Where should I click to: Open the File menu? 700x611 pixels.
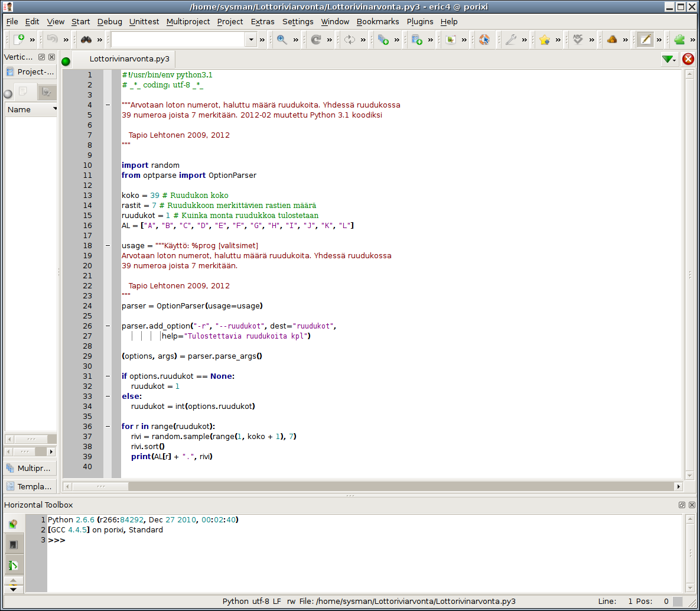click(x=12, y=21)
